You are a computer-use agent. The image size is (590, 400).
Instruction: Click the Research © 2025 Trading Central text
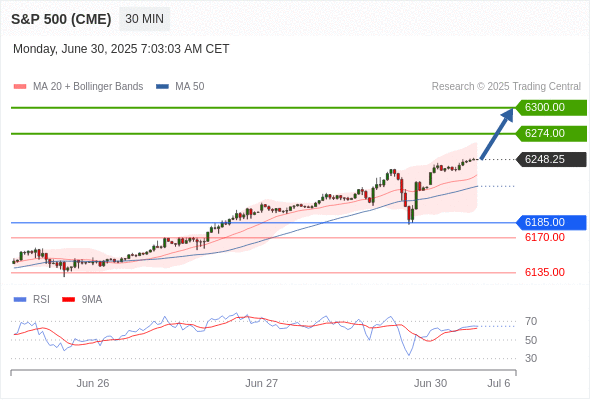(506, 87)
